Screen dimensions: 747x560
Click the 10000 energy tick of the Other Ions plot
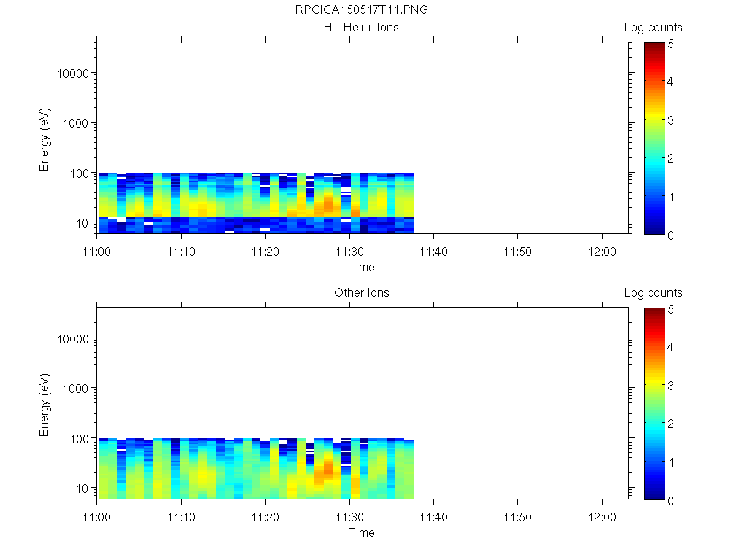(73, 339)
